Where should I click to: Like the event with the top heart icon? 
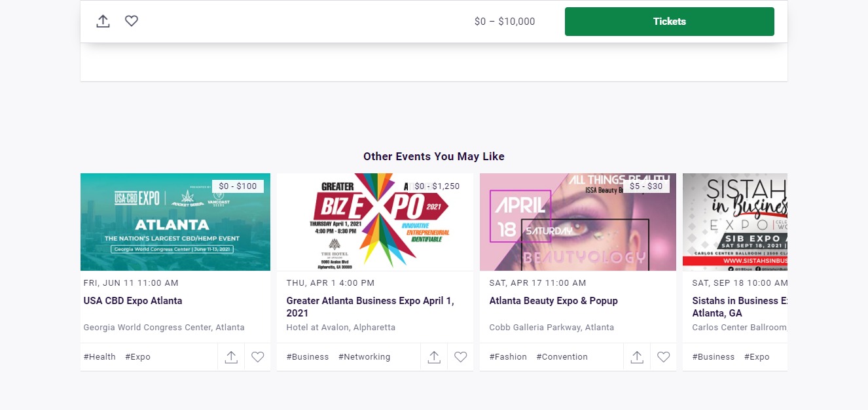(132, 22)
